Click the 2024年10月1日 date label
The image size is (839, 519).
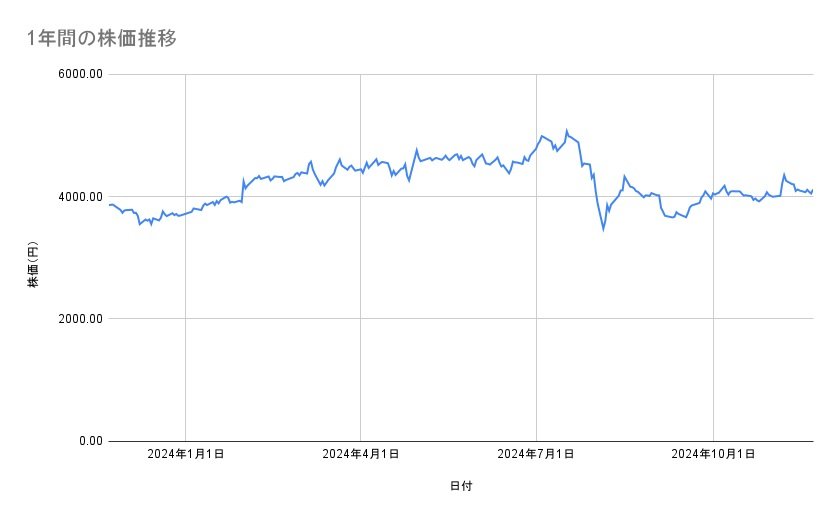712,455
